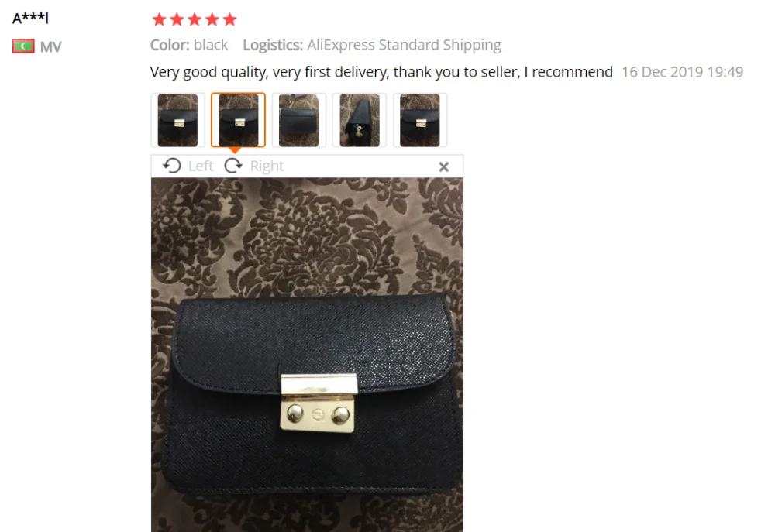Open the fifth review photo thumbnail
775x532 pixels.
(420, 120)
